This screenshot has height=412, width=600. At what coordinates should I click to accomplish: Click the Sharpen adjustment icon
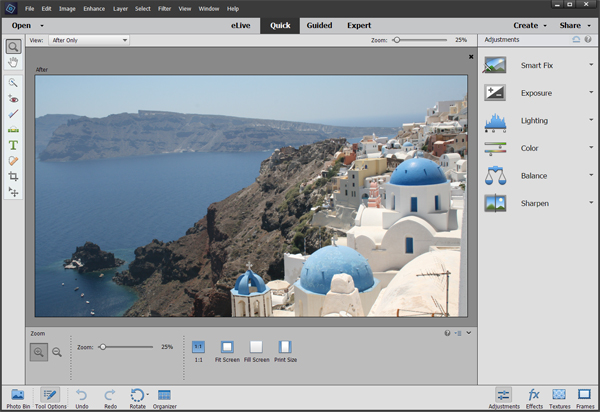[495, 203]
